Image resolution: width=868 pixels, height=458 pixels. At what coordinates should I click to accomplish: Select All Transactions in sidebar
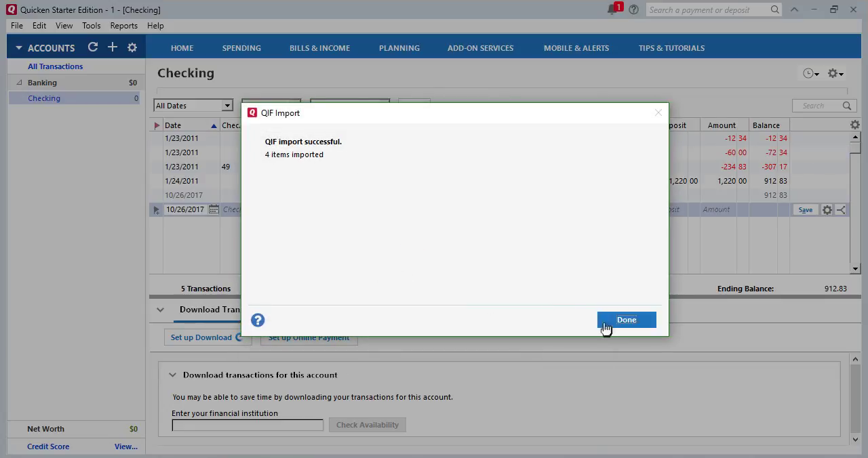55,66
